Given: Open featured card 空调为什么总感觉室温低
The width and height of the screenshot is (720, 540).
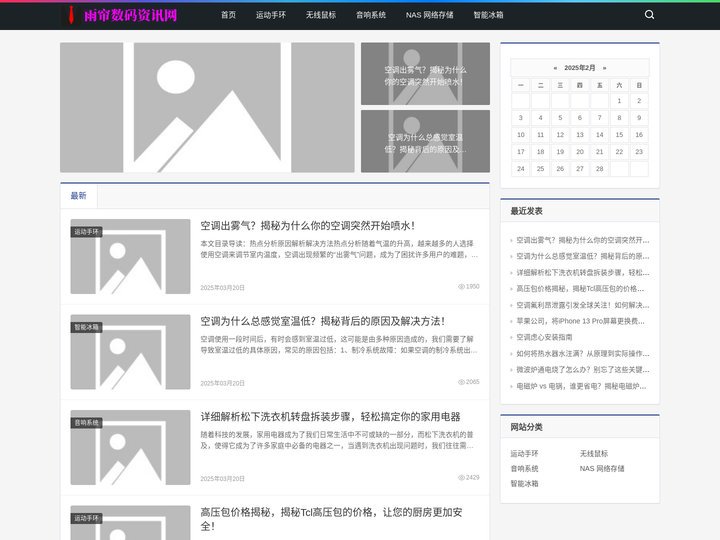Looking at the screenshot, I should 425,141.
